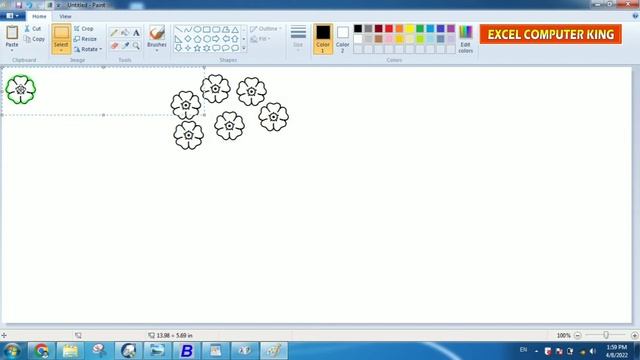
Task: Select the Text tool
Action: 136,33
